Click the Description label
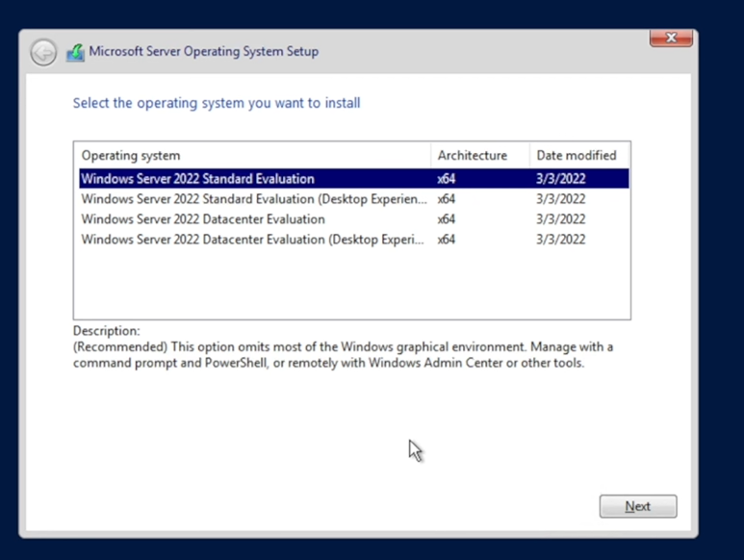The image size is (744, 560). [106, 331]
